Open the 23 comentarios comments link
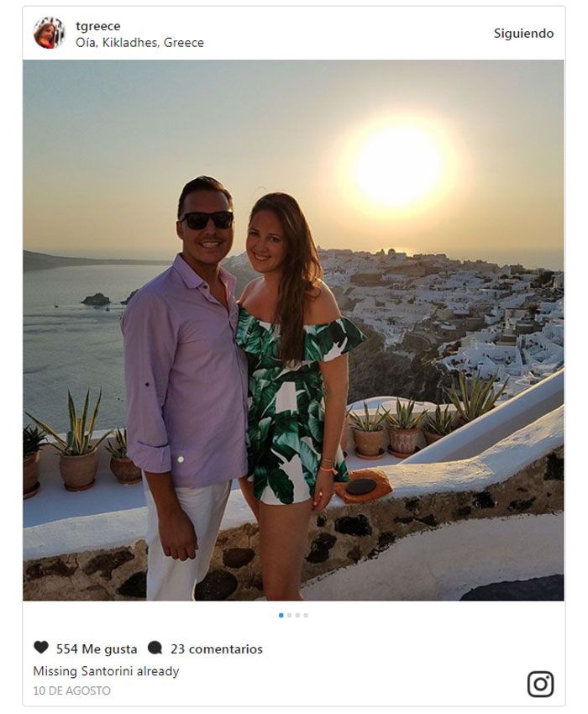The image size is (588, 714). [217, 648]
